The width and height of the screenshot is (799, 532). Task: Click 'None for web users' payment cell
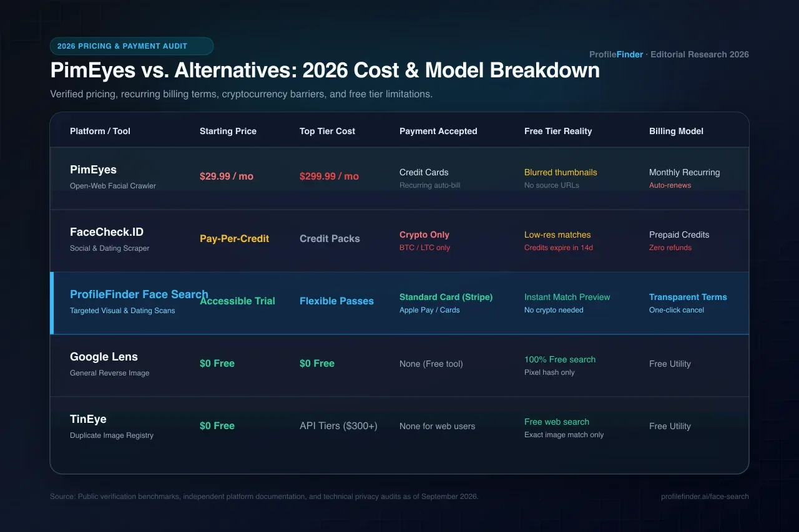pos(437,426)
